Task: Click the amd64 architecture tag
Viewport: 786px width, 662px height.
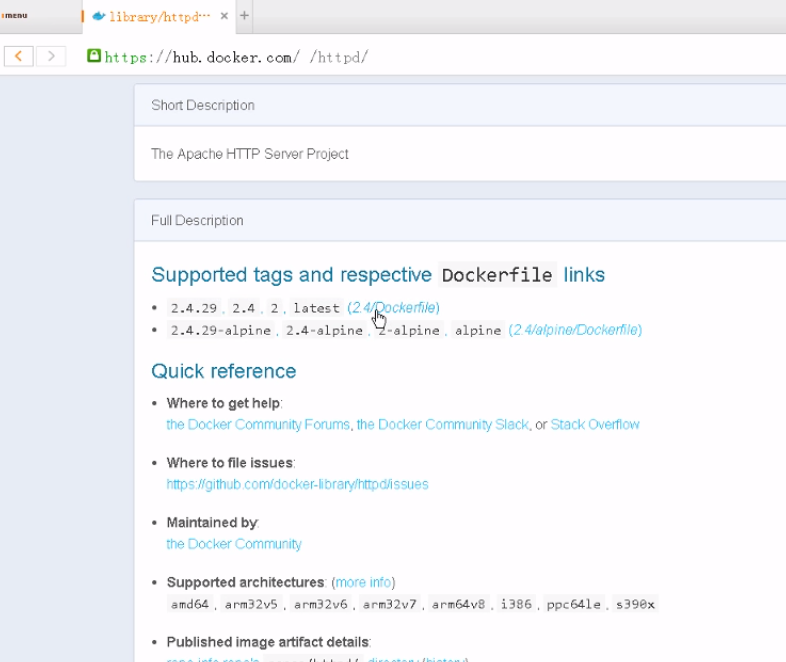Action: tap(189, 604)
